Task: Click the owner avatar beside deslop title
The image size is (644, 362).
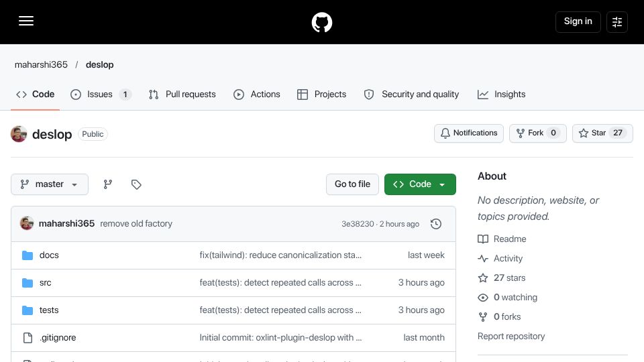Action: click(x=19, y=134)
